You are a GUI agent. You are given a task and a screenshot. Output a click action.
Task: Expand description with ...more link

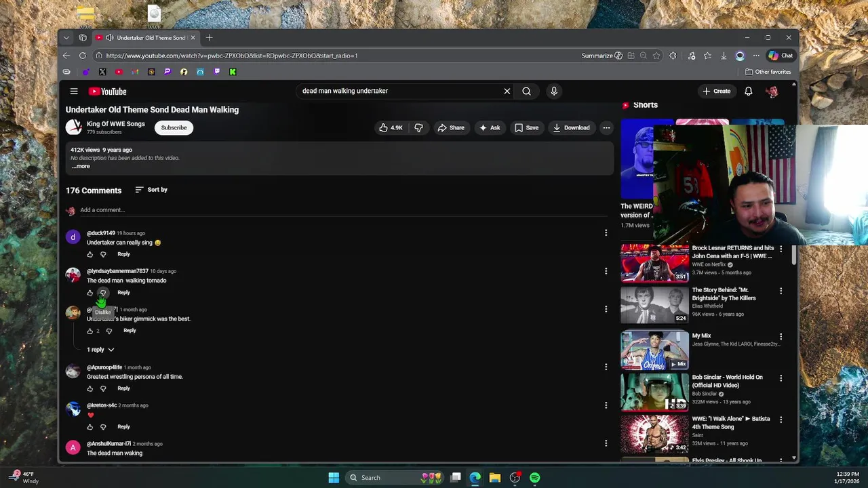[81, 166]
